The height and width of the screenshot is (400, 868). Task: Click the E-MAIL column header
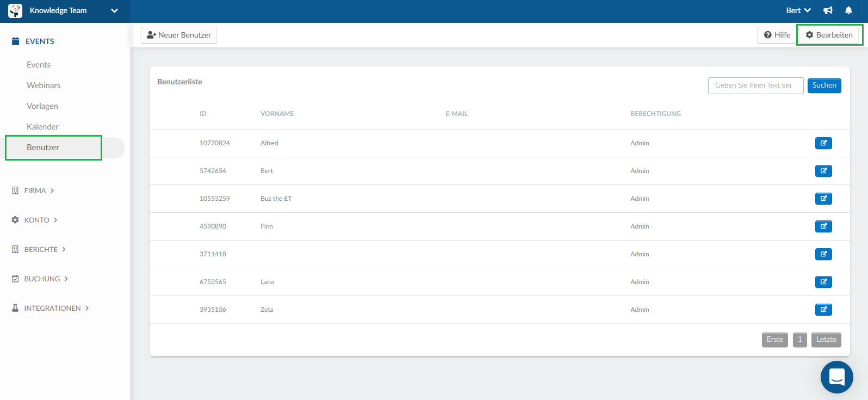[456, 114]
